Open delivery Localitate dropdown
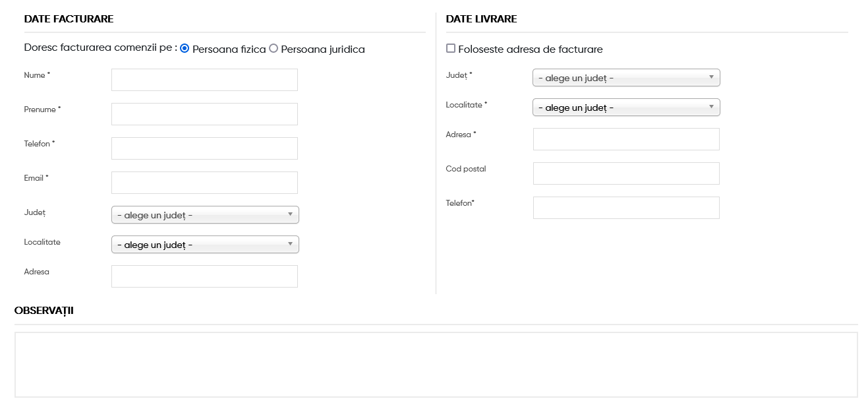Screen dimensions: 868x403 click(x=626, y=108)
